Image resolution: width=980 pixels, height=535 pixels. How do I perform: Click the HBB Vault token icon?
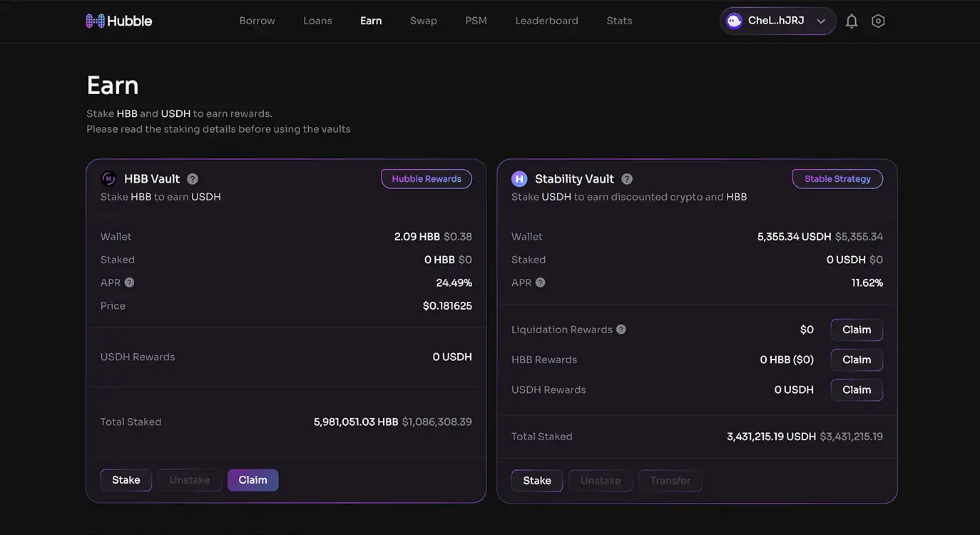click(109, 179)
